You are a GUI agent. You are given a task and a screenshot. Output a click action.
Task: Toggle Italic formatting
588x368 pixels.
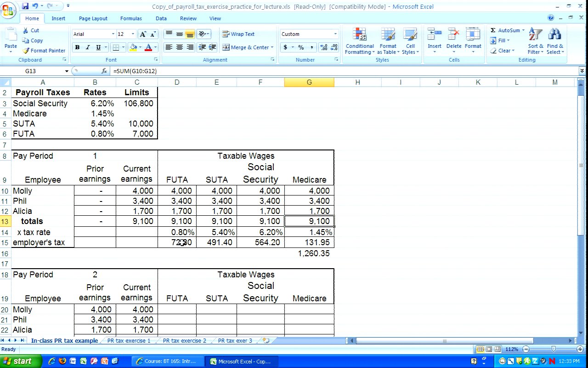click(x=88, y=47)
